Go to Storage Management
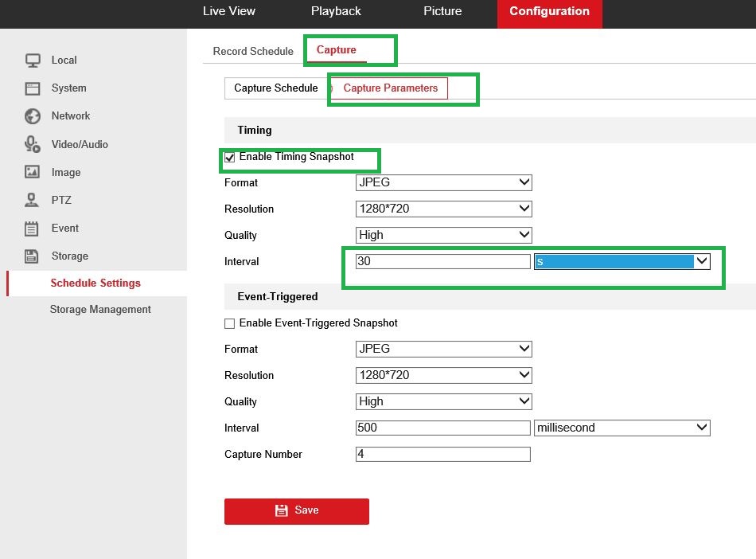756x559 pixels. click(x=100, y=309)
